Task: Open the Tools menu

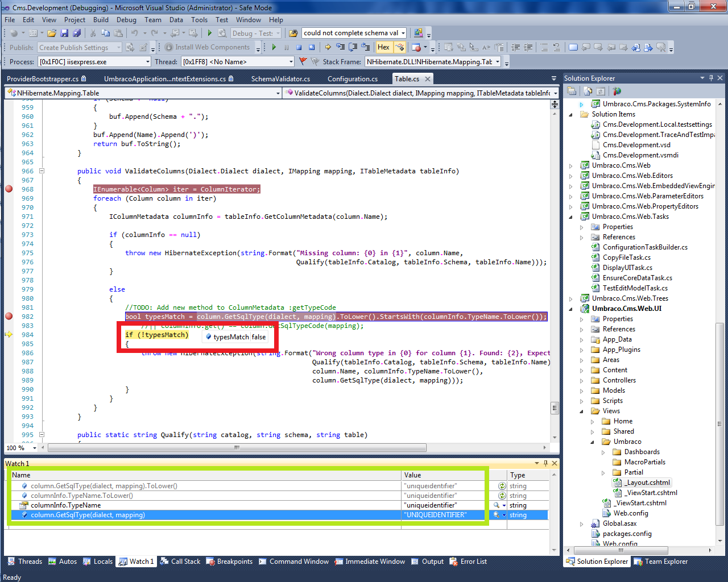Action: (199, 19)
